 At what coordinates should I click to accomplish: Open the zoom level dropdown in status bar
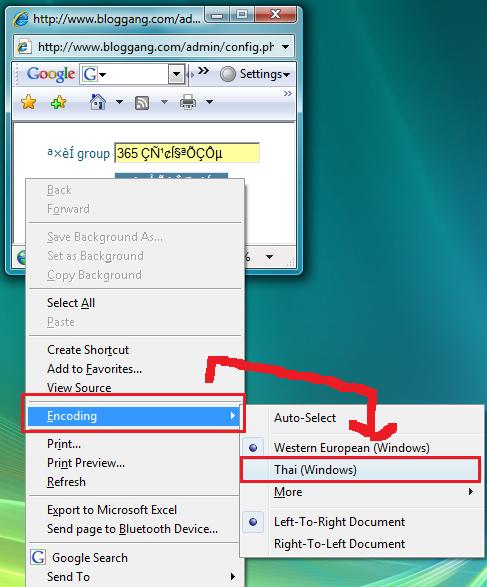pos(269,257)
